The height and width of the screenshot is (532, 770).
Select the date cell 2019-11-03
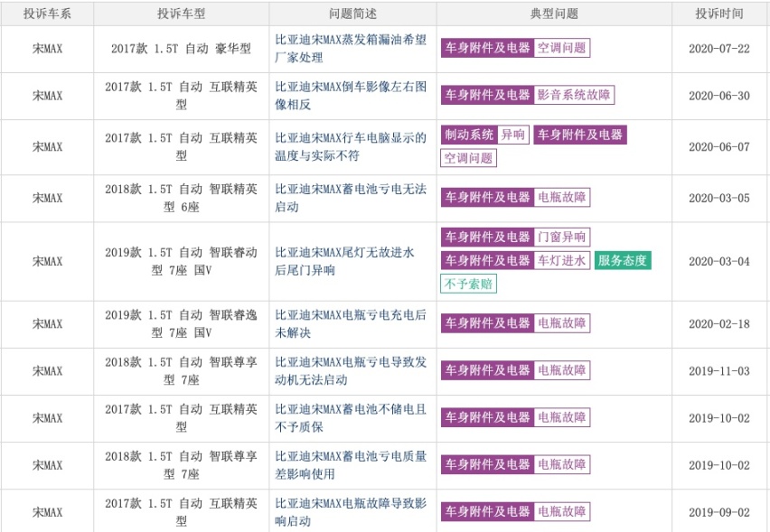[x=718, y=370]
